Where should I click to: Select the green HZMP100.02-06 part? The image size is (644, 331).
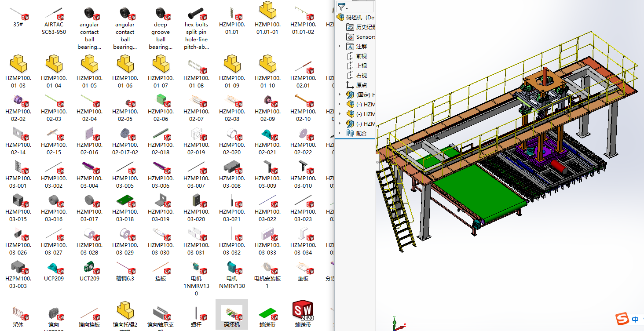[x=161, y=108]
